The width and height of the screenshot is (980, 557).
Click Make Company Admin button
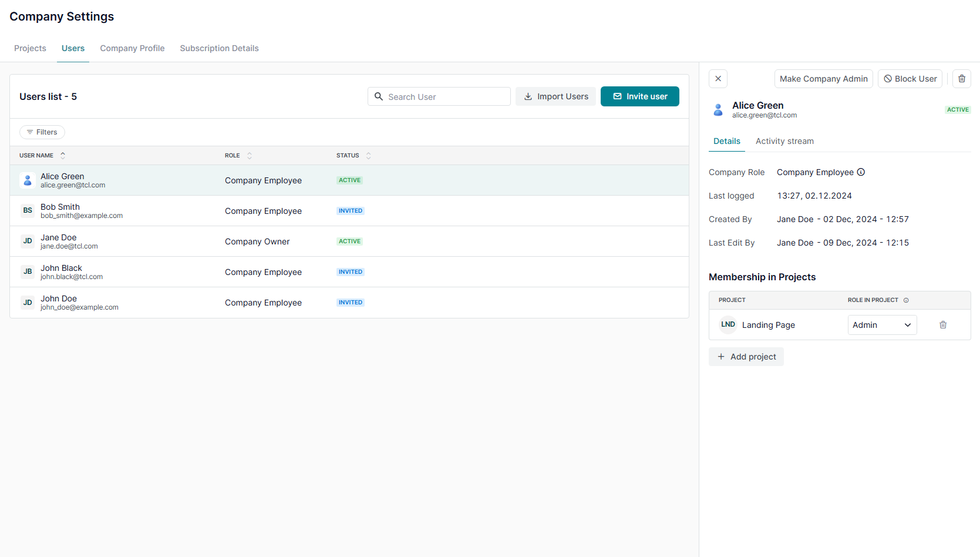click(x=823, y=79)
